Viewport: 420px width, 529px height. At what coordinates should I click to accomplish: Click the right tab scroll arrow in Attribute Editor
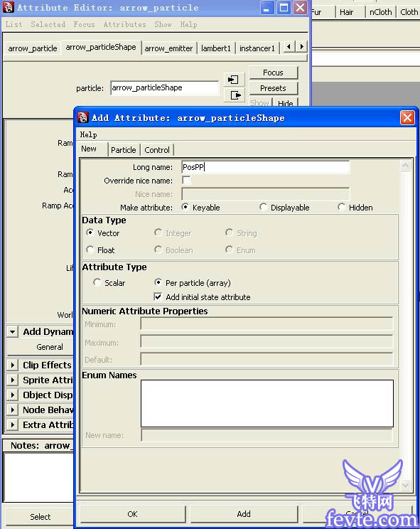[x=302, y=46]
